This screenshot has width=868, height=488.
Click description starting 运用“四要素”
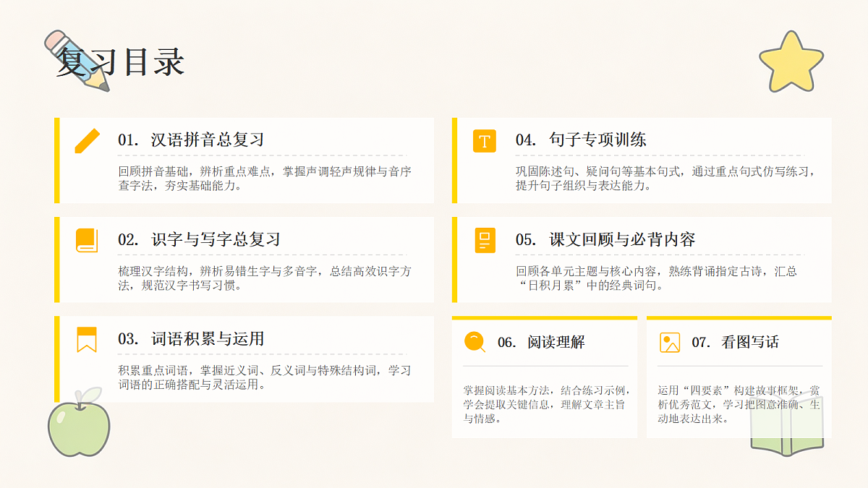coord(739,404)
